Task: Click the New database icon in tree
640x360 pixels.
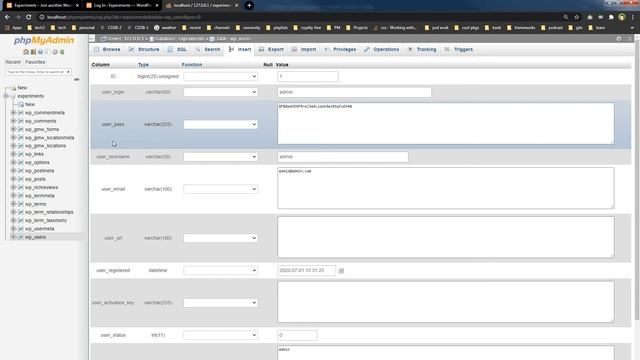Action: (x=13, y=88)
